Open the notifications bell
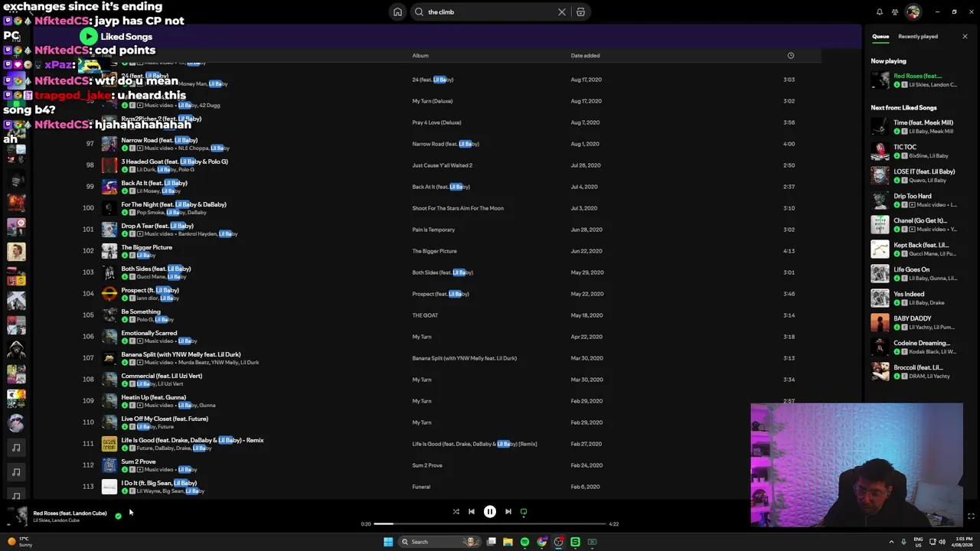This screenshot has width=980, height=551. [880, 12]
